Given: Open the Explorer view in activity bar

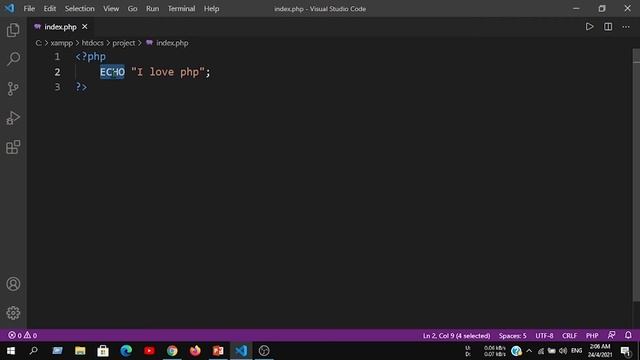Looking at the screenshot, I should click(x=13, y=30).
